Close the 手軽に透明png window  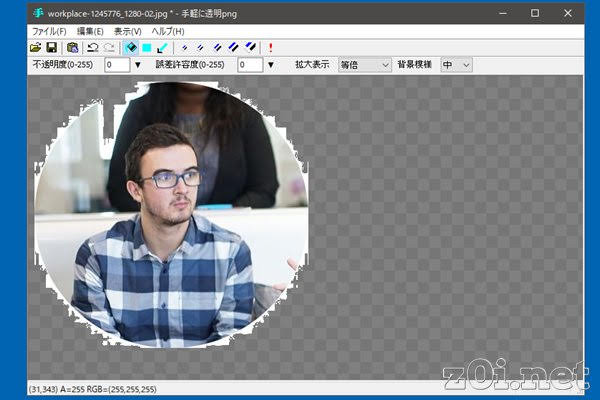568,13
